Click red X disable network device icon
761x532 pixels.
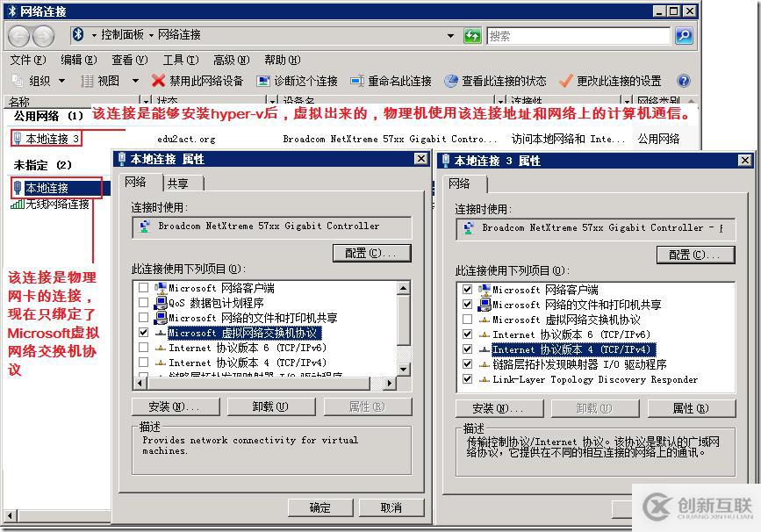158,81
